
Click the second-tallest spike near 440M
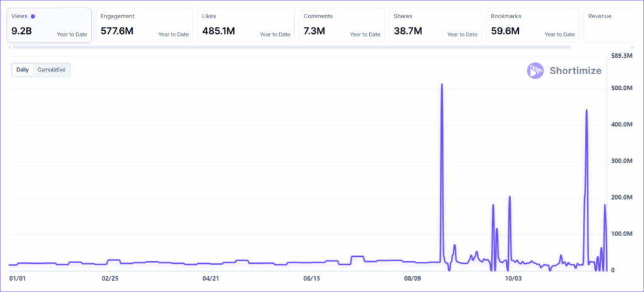tap(586, 111)
